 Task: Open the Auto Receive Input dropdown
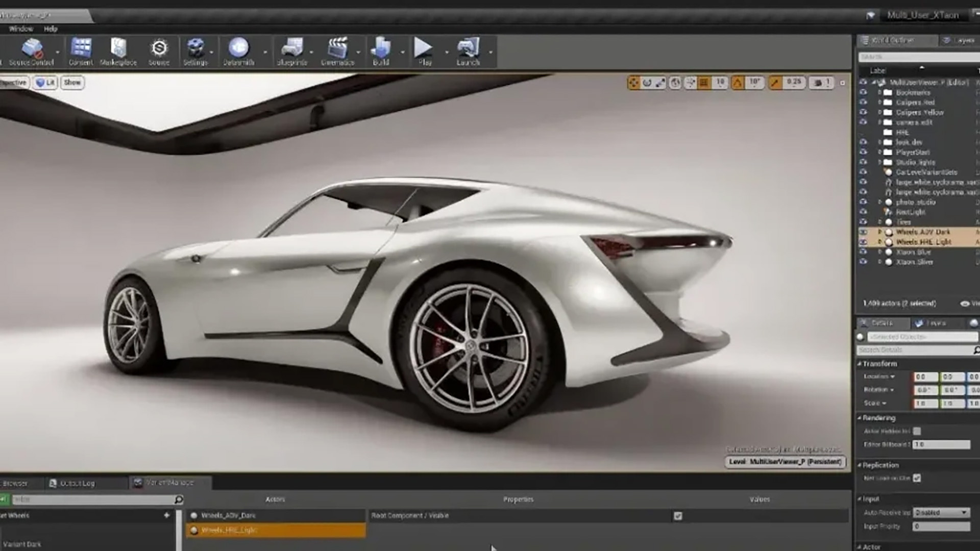click(x=941, y=512)
